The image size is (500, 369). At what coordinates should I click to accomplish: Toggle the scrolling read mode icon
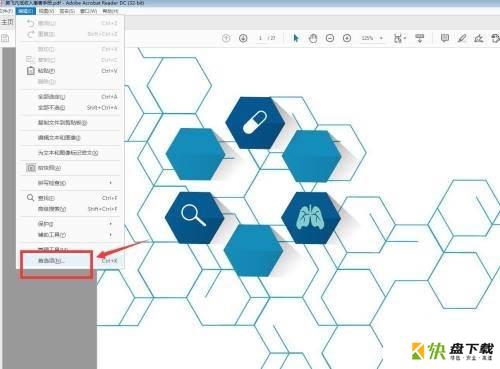pyautogui.click(x=420, y=38)
